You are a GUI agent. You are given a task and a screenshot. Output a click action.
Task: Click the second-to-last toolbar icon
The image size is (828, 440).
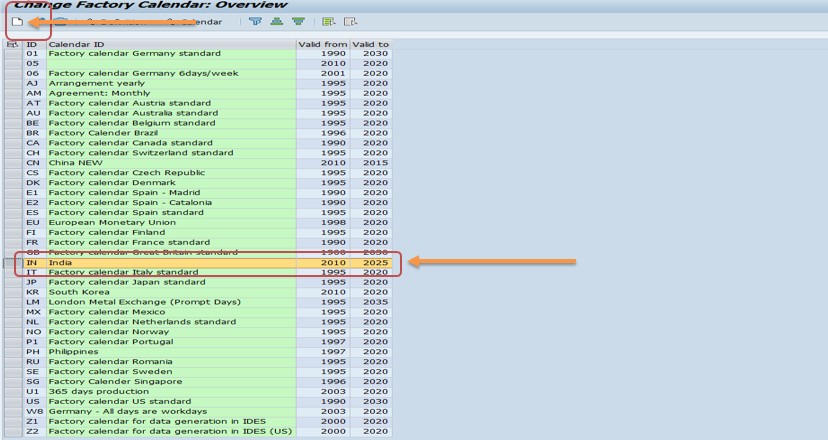pos(329,21)
